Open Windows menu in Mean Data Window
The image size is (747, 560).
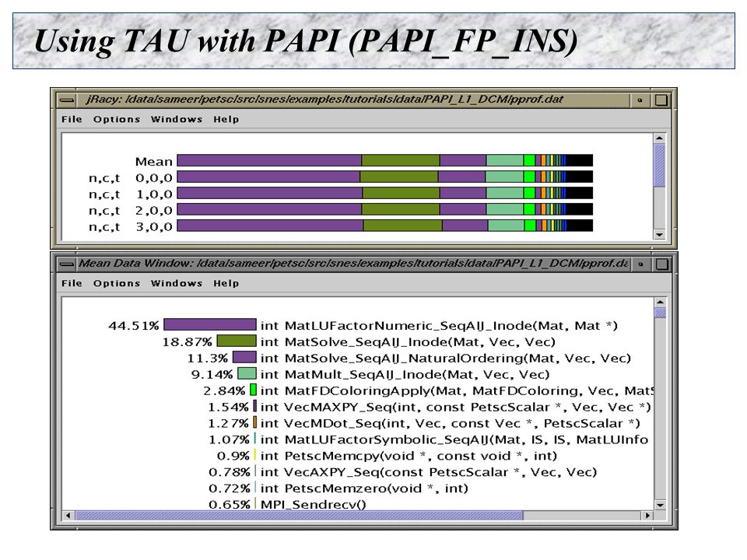[177, 283]
